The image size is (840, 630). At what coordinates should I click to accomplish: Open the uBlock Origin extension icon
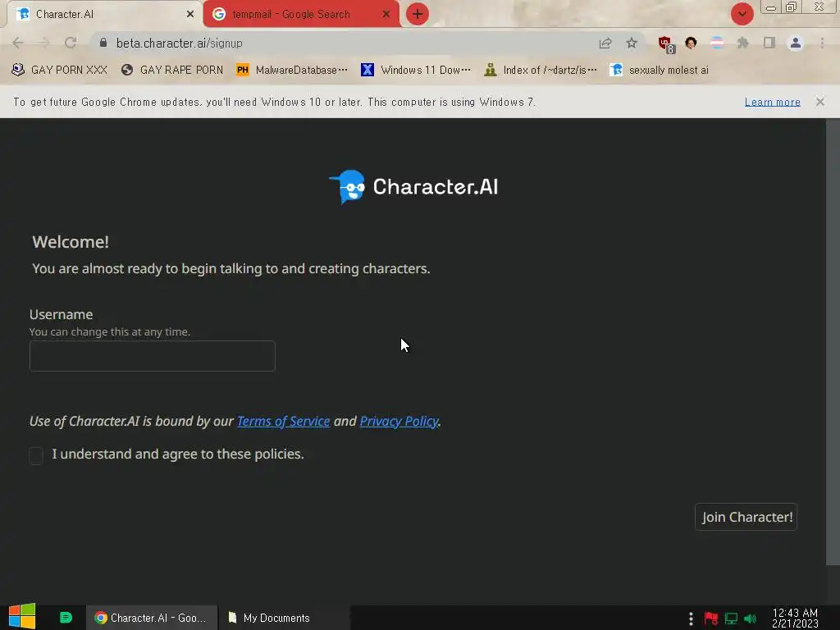(x=666, y=44)
